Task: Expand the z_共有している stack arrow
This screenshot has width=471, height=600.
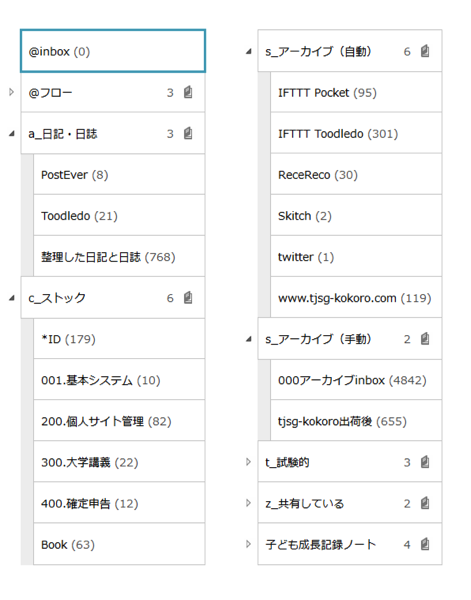Action: pos(248,503)
